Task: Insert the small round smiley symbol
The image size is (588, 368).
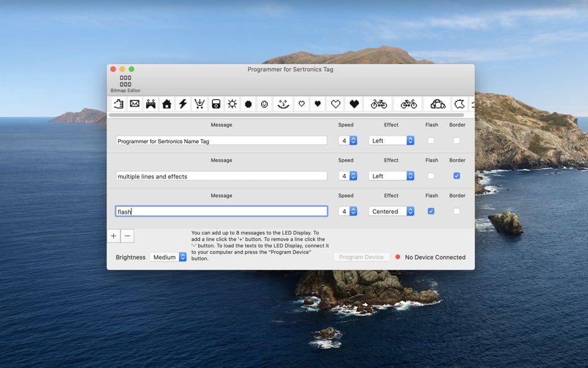Action: 264,104
